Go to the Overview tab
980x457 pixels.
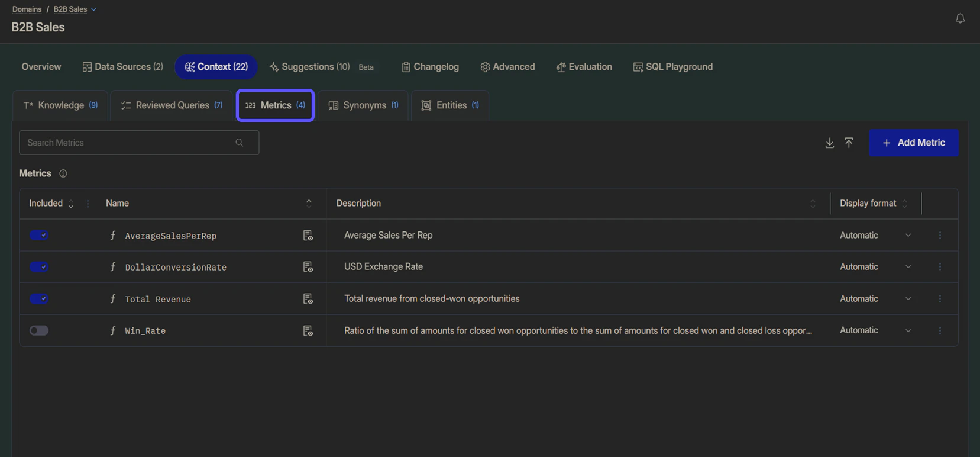click(41, 67)
